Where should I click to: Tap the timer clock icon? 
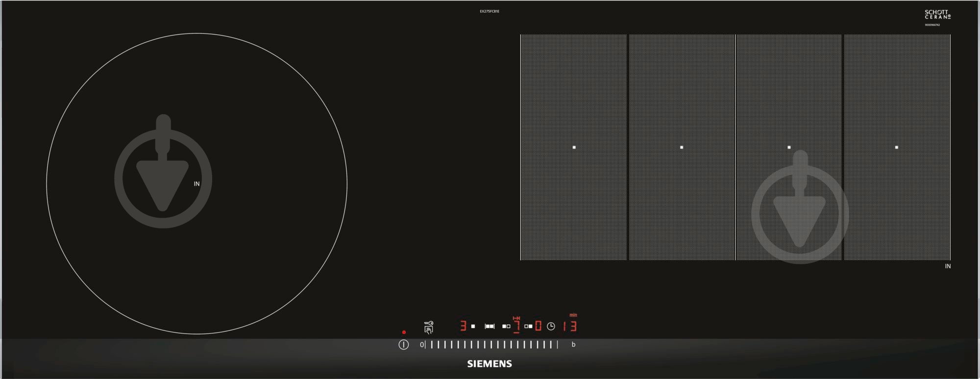(x=551, y=327)
